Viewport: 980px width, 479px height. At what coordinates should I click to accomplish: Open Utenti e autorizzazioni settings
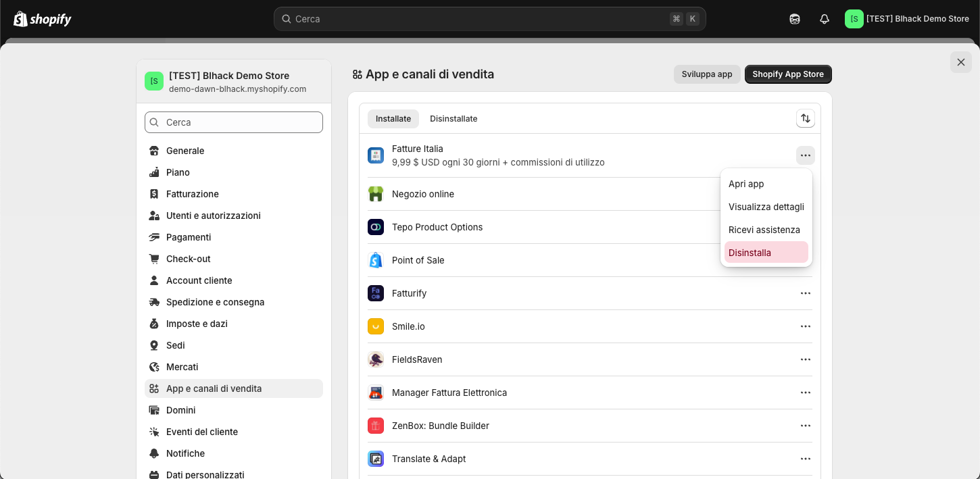coord(234,216)
